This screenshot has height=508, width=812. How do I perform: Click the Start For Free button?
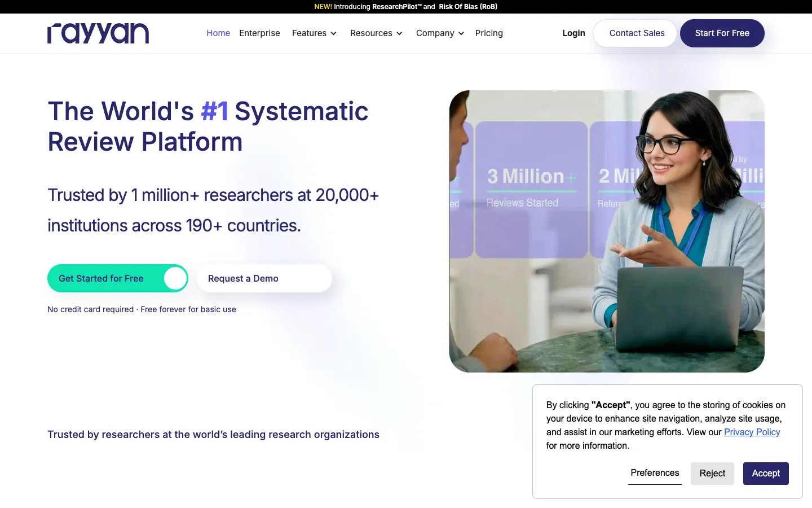point(722,33)
